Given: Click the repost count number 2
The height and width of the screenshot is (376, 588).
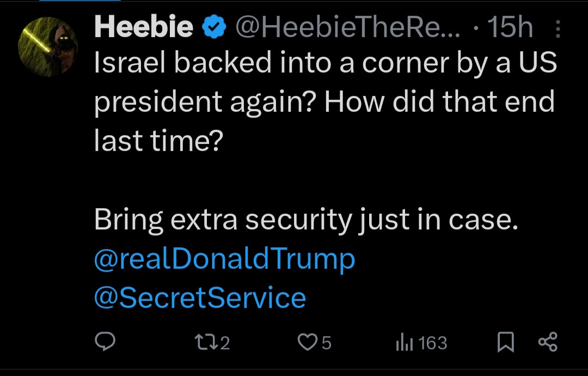Looking at the screenshot, I should click(x=224, y=343).
